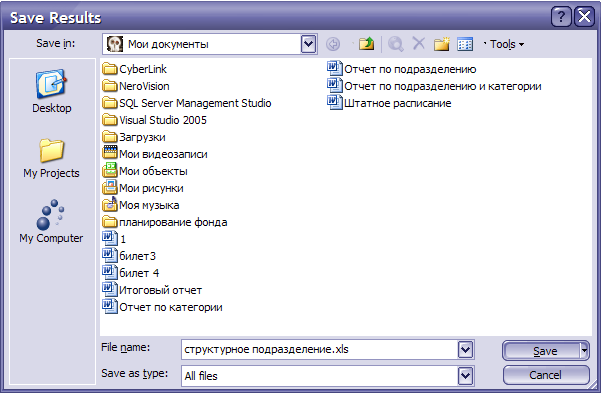Click the Word icon of билет 4
This screenshot has height=393, width=601.
[110, 272]
